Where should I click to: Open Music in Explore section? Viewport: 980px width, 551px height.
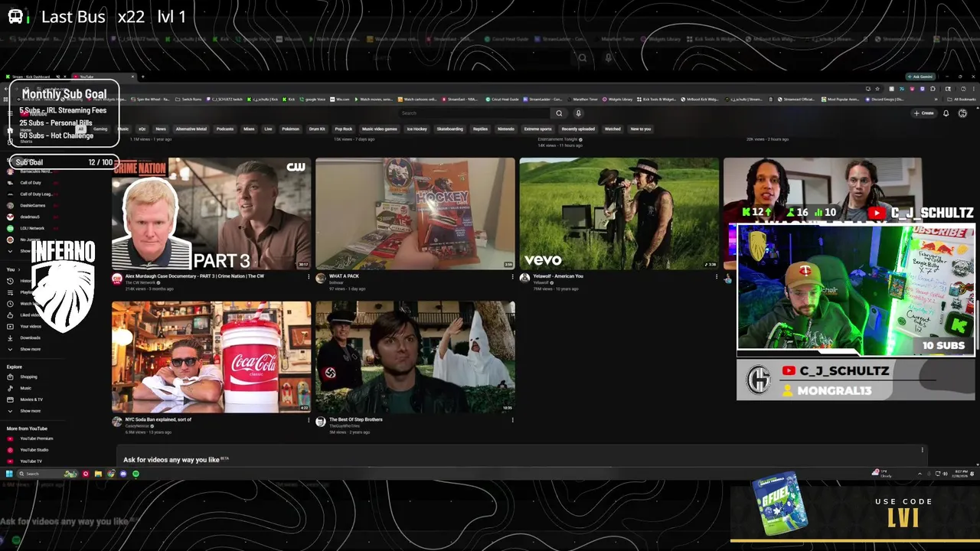tap(20, 388)
